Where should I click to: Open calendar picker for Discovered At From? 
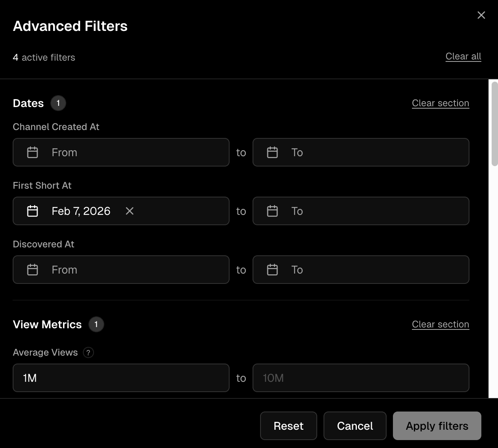(x=33, y=270)
